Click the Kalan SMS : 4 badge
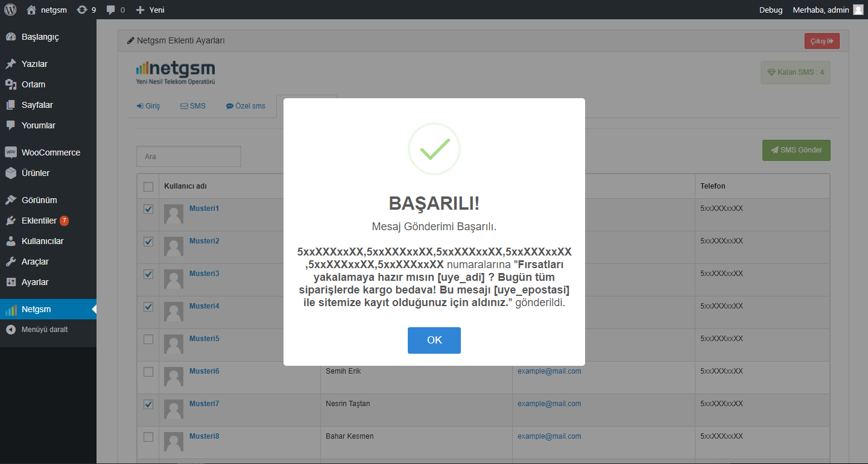Screen dimensions: 868x464 pyautogui.click(x=796, y=72)
